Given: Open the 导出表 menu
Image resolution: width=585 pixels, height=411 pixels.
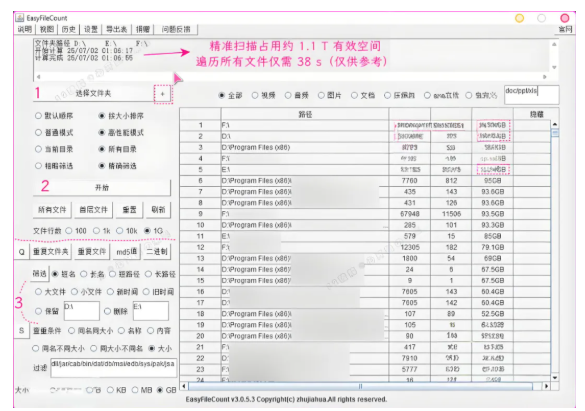Looking at the screenshot, I should (x=116, y=29).
